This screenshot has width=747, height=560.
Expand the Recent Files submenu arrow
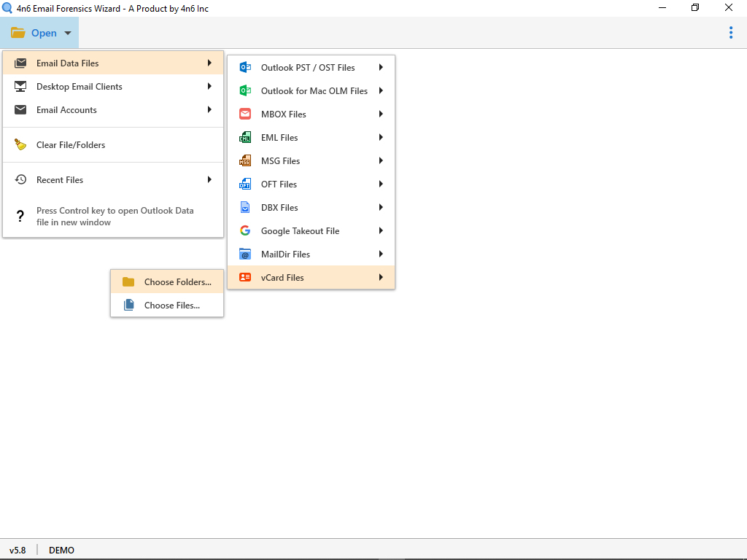(x=209, y=179)
